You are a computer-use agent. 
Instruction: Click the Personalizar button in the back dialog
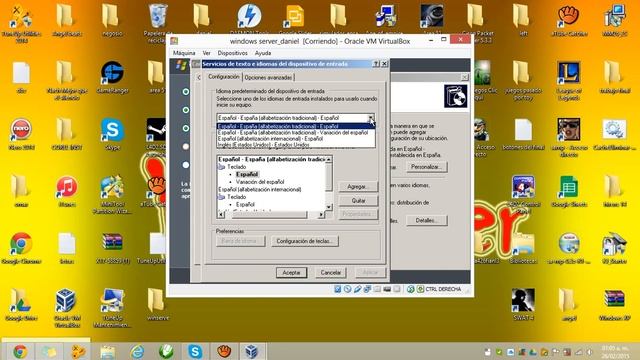(427, 167)
